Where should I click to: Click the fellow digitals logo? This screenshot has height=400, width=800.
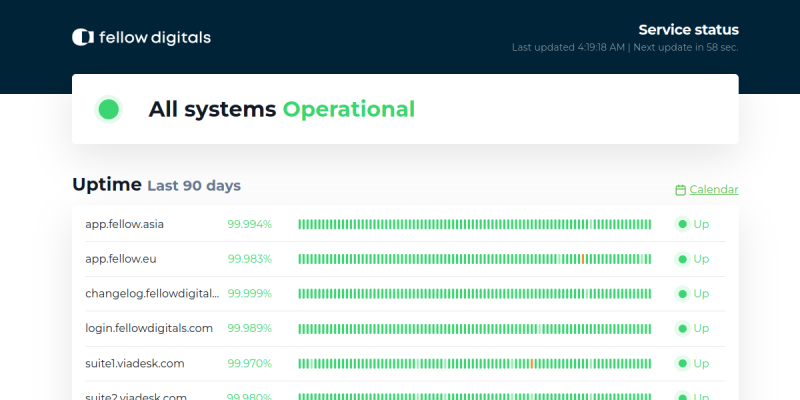141,37
